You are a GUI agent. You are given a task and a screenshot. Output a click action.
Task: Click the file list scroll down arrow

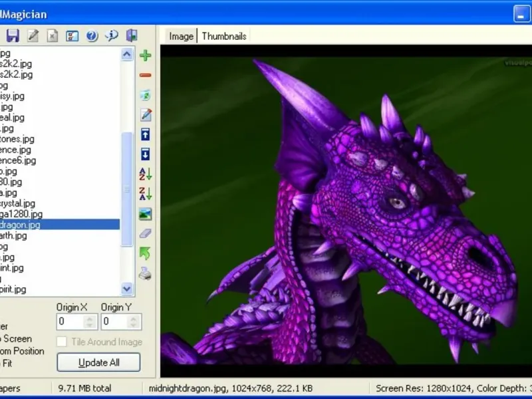tap(127, 289)
